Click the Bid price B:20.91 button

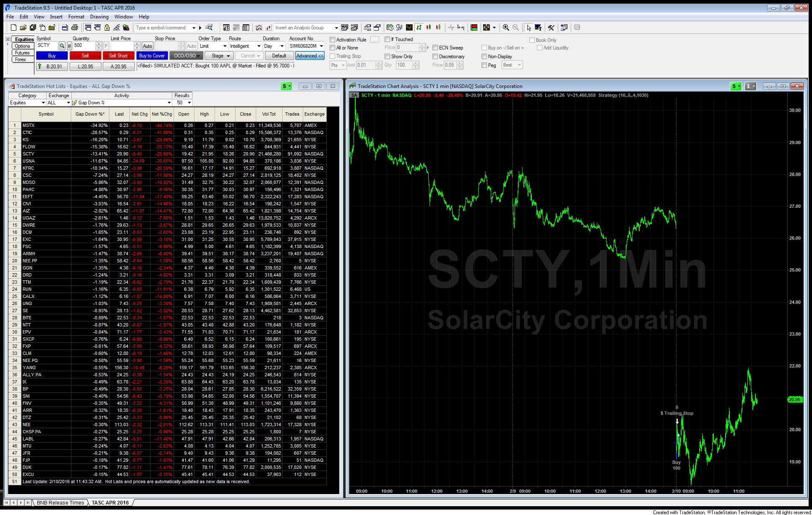[x=51, y=66]
